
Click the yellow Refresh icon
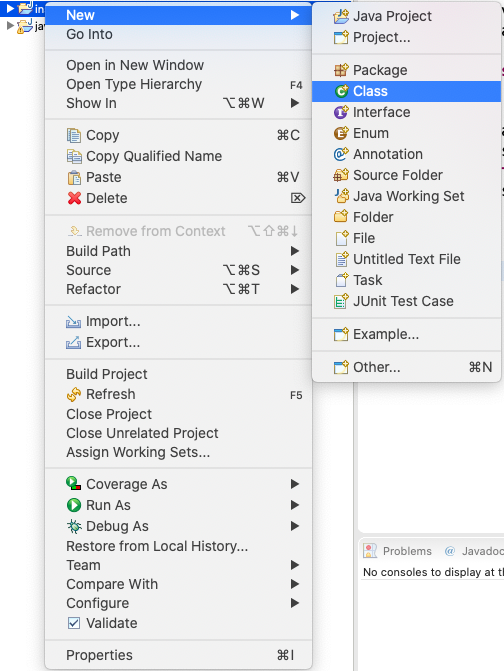tap(74, 394)
